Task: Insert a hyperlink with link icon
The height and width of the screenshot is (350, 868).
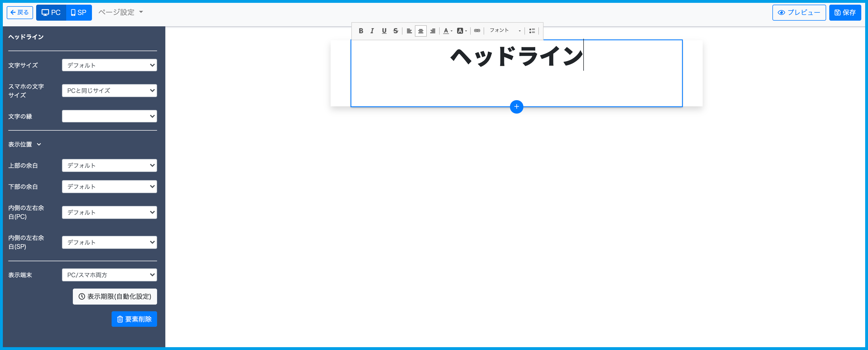Action: coord(477,31)
